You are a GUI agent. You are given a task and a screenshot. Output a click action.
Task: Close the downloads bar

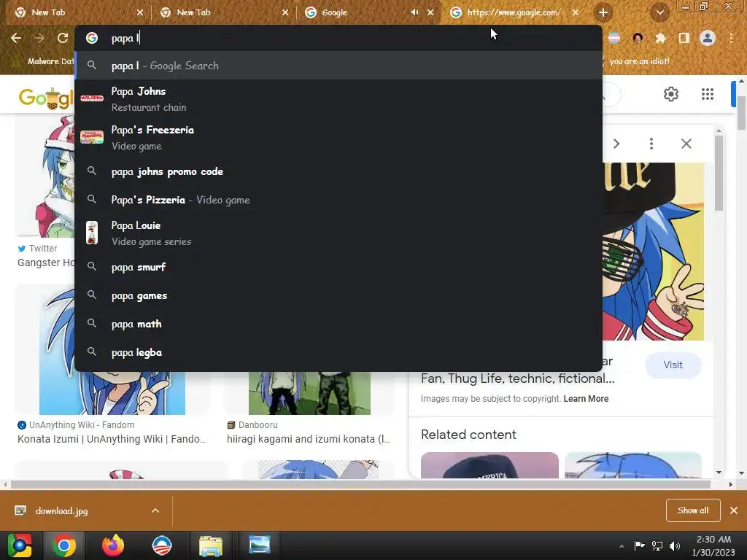734,510
